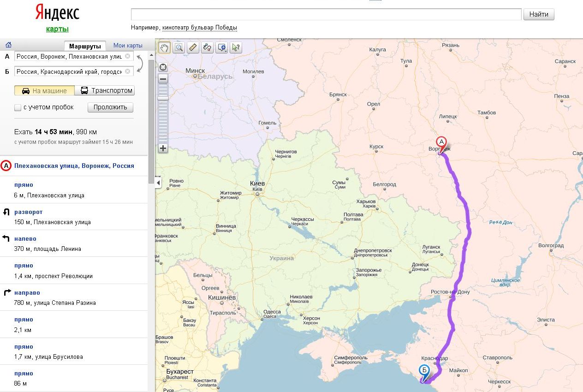Swap points A and Б with arrows

(140, 64)
